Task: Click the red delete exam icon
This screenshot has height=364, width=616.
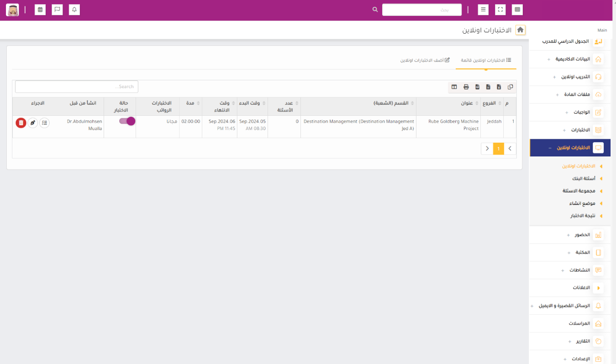Action: (21, 123)
